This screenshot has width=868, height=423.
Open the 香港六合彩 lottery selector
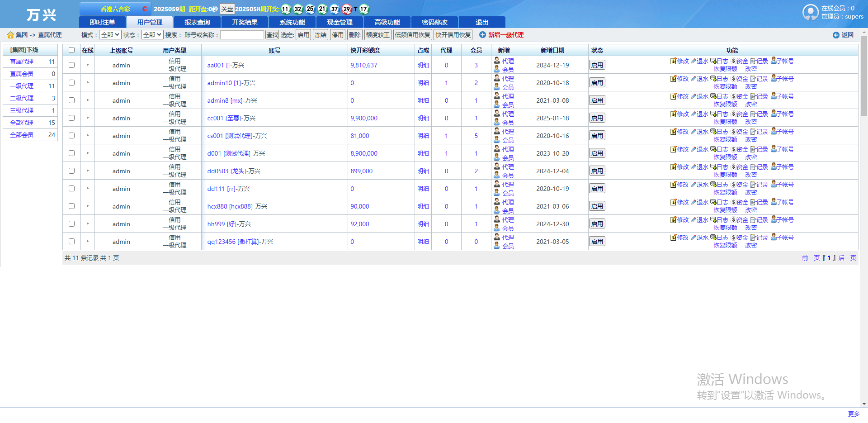pyautogui.click(x=115, y=9)
